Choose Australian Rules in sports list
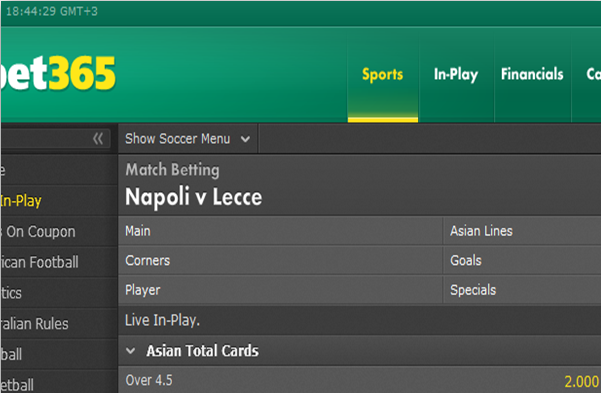 point(34,324)
